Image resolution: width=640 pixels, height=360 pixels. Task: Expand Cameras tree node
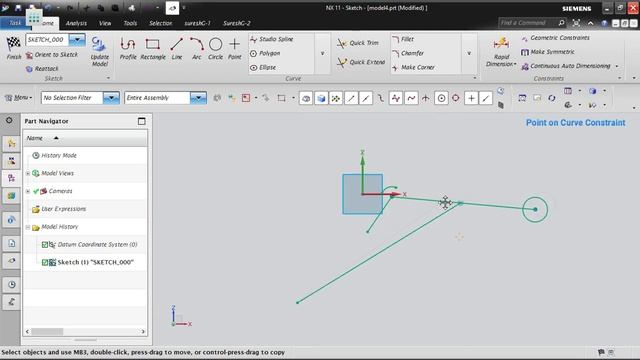click(28, 191)
